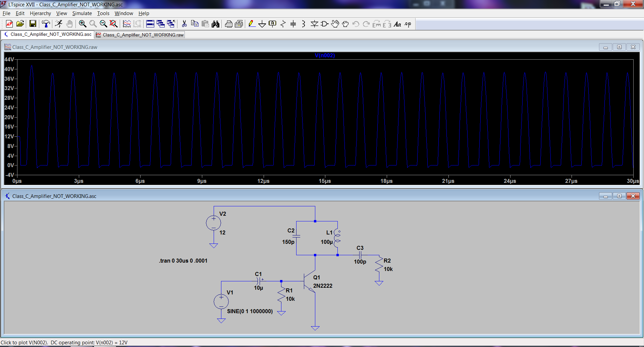
Task: Click Close all windows icon
Action: 171,24
